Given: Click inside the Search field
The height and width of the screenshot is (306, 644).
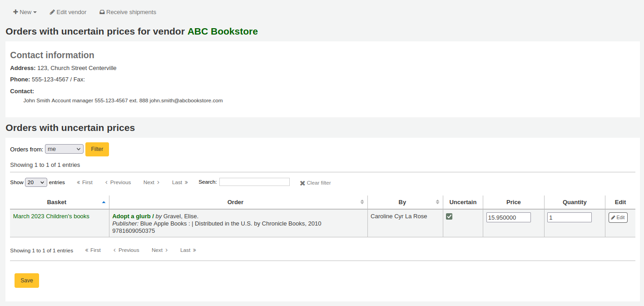Looking at the screenshot, I should coord(254,181).
